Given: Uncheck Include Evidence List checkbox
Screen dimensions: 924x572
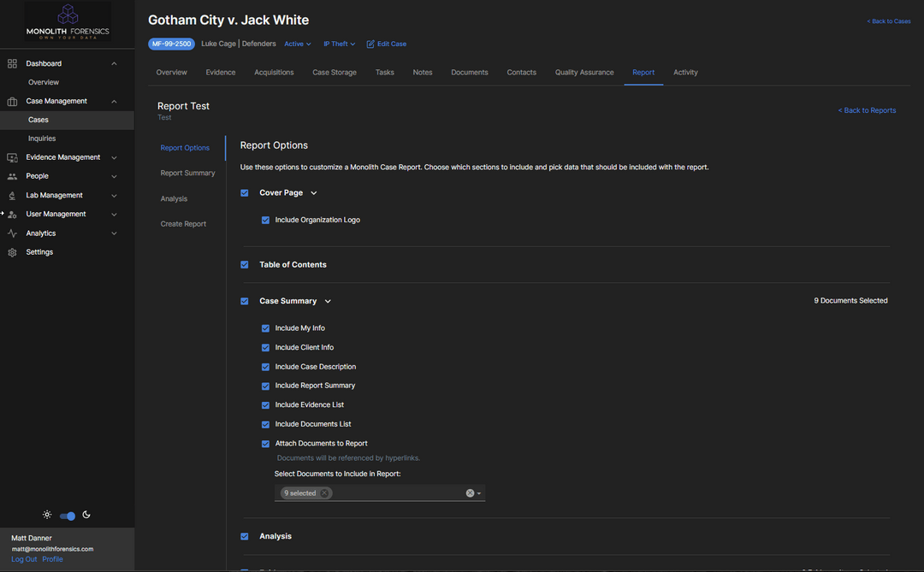Looking at the screenshot, I should [265, 405].
